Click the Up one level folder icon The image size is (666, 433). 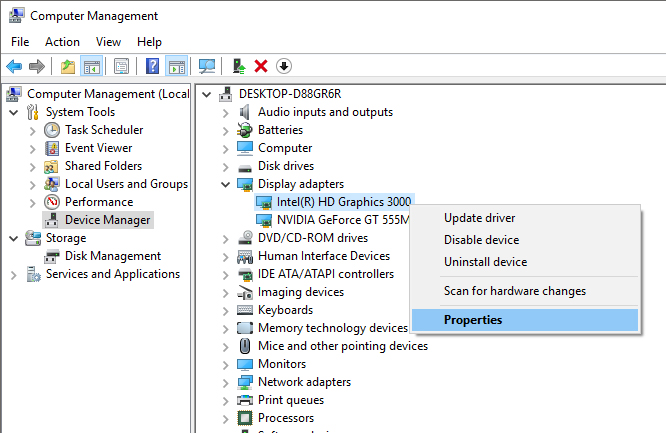click(x=68, y=66)
